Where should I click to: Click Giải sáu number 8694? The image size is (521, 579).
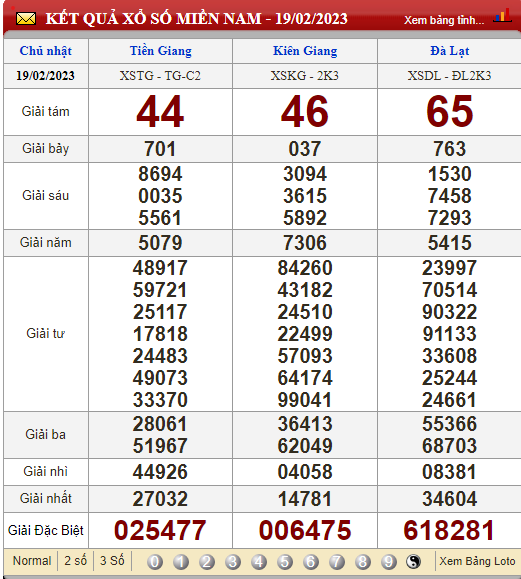tap(160, 174)
